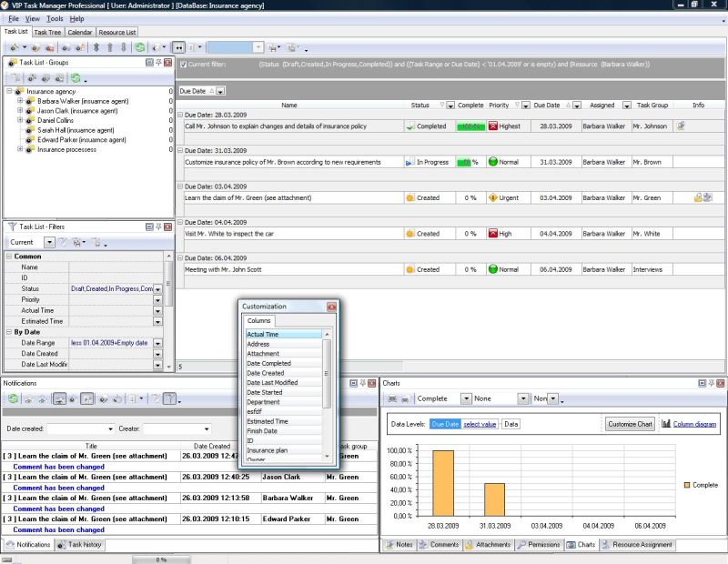This screenshot has width=728, height=564.
Task: Click the info icon for Mr. Johnson's task
Action: 681,126
